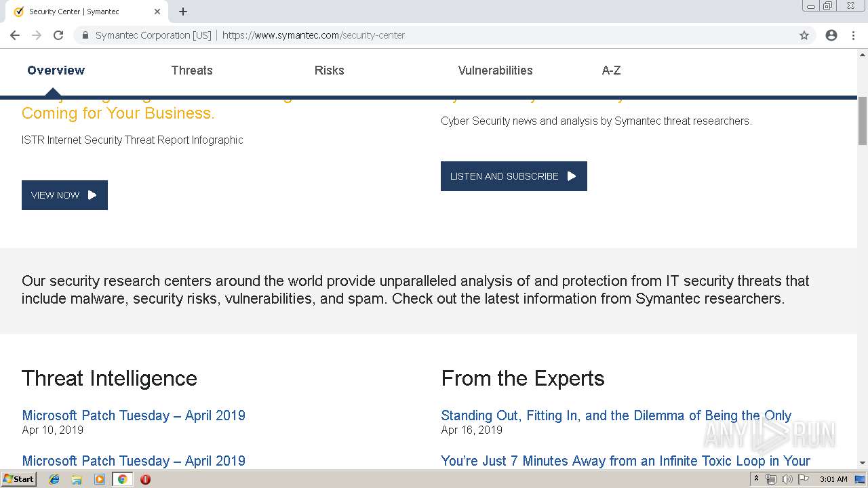
Task: Click the taskbar clock 3:01 AM
Action: coord(833,479)
